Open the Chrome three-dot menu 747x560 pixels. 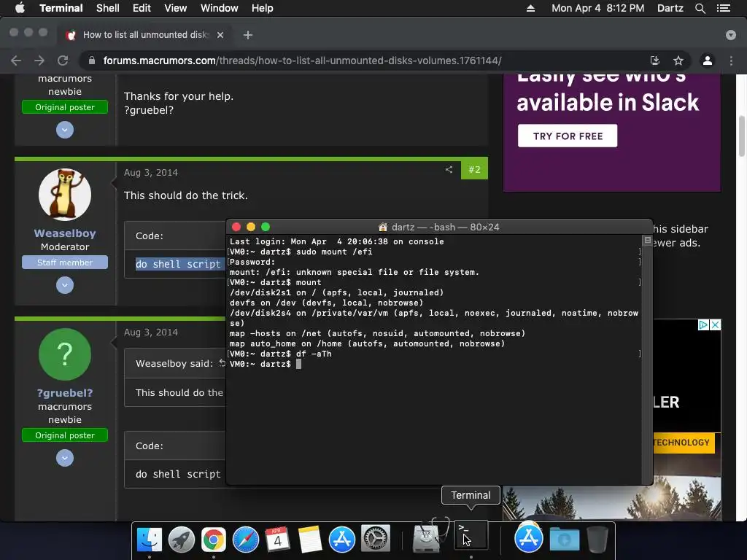(731, 61)
